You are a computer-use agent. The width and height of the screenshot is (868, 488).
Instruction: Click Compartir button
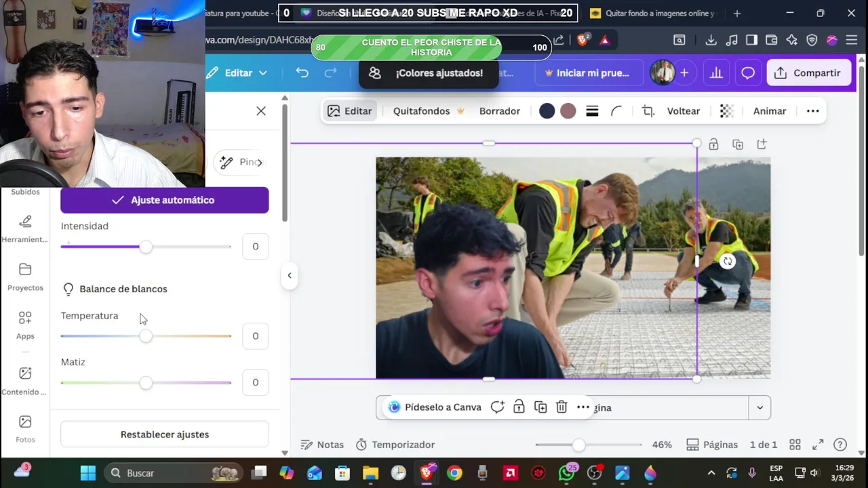pyautogui.click(x=808, y=73)
